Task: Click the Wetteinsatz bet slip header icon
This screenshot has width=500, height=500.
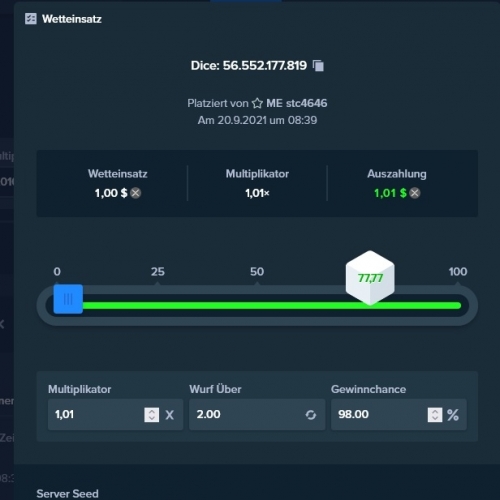Action: coord(31,19)
